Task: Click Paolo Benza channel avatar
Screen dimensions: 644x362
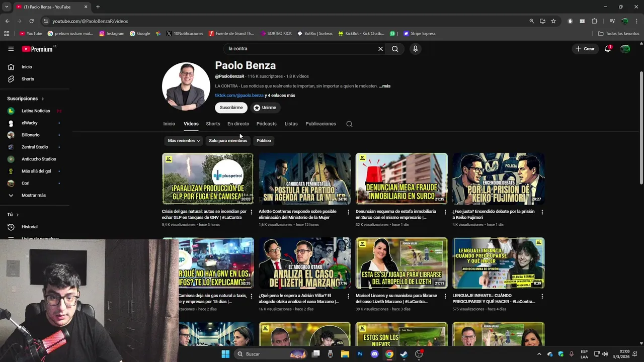Action: tap(186, 86)
